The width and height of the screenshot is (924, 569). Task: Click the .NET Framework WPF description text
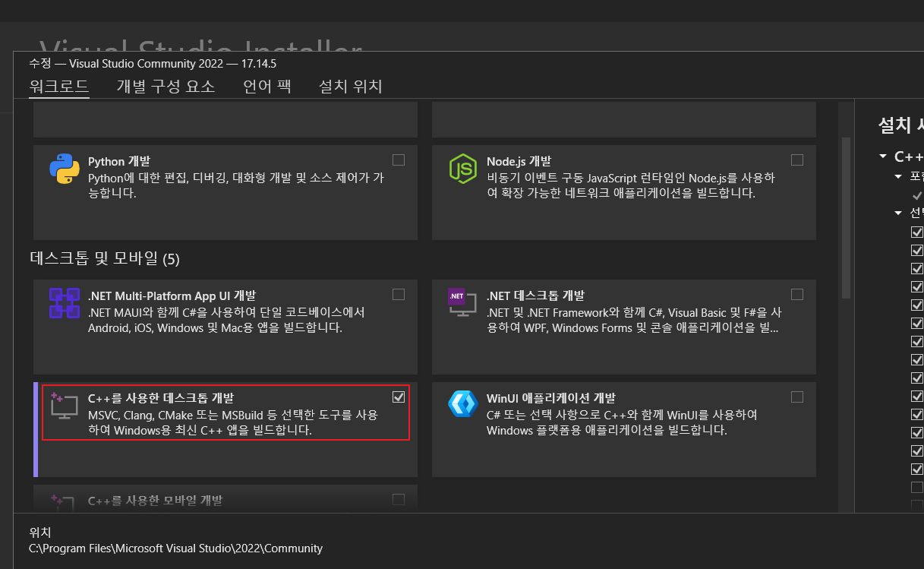634,321
